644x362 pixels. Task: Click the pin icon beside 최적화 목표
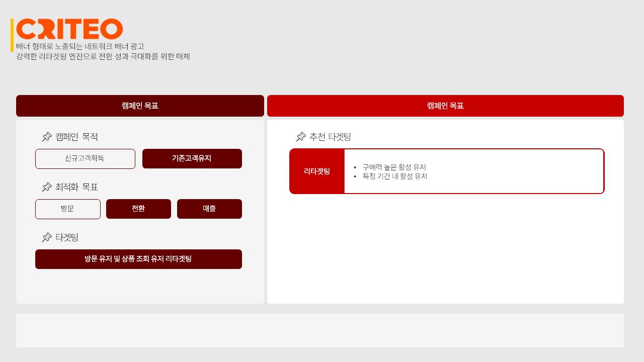pyautogui.click(x=47, y=187)
